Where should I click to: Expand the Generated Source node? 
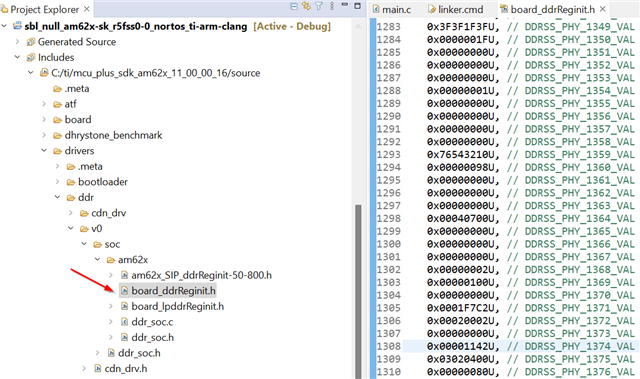coord(18,42)
